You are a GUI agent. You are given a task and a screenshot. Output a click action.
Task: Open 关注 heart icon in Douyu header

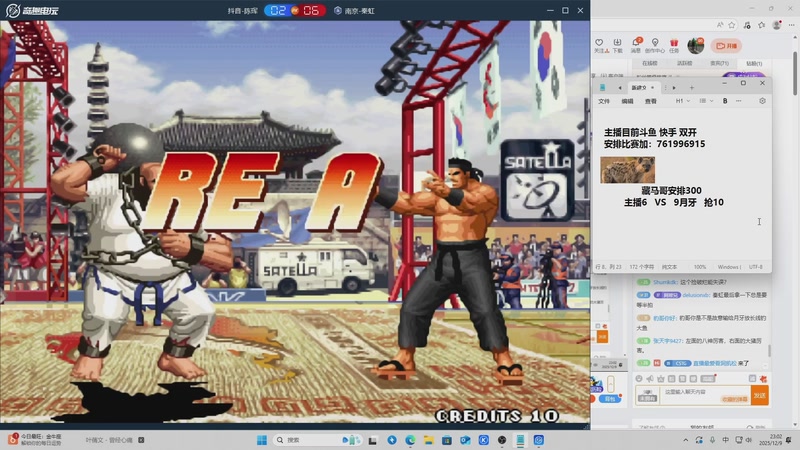click(x=601, y=45)
